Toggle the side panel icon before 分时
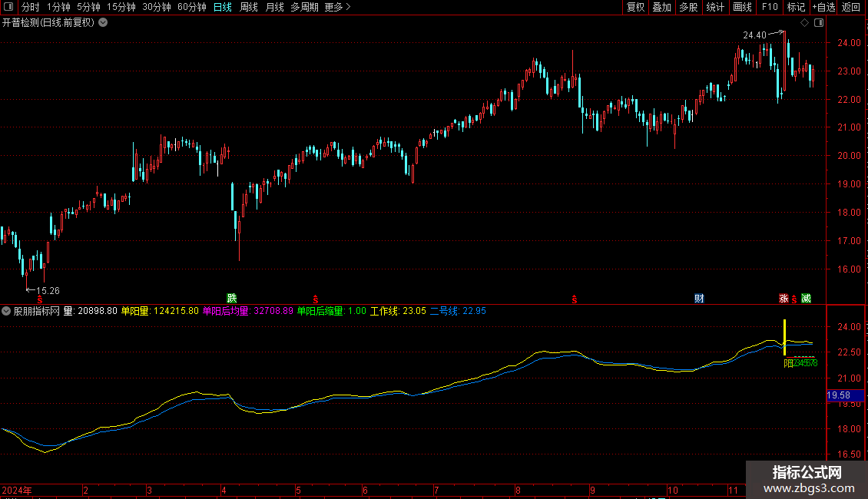The width and height of the screenshot is (868, 499). pyautogui.click(x=8, y=7)
